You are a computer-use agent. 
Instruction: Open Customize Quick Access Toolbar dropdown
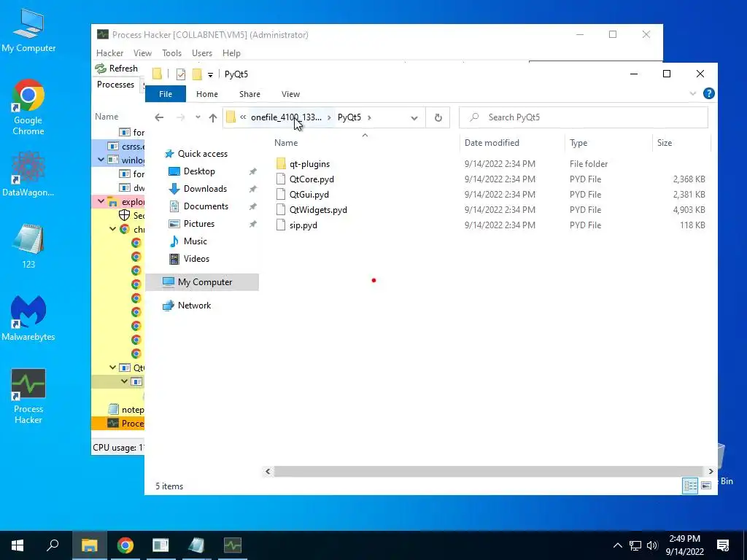[x=210, y=75]
